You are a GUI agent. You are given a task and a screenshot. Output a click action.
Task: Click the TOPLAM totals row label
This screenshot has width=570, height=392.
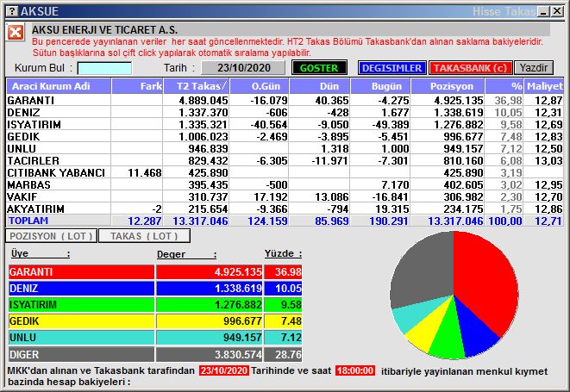click(28, 221)
